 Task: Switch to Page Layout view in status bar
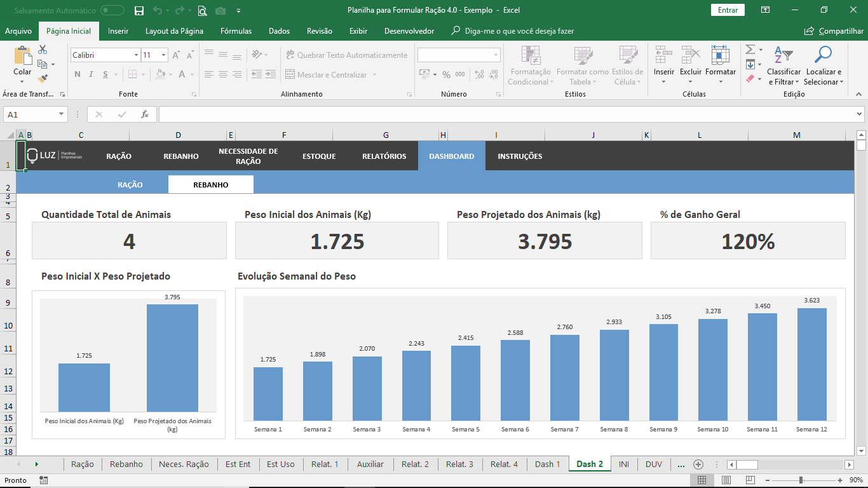point(726,480)
